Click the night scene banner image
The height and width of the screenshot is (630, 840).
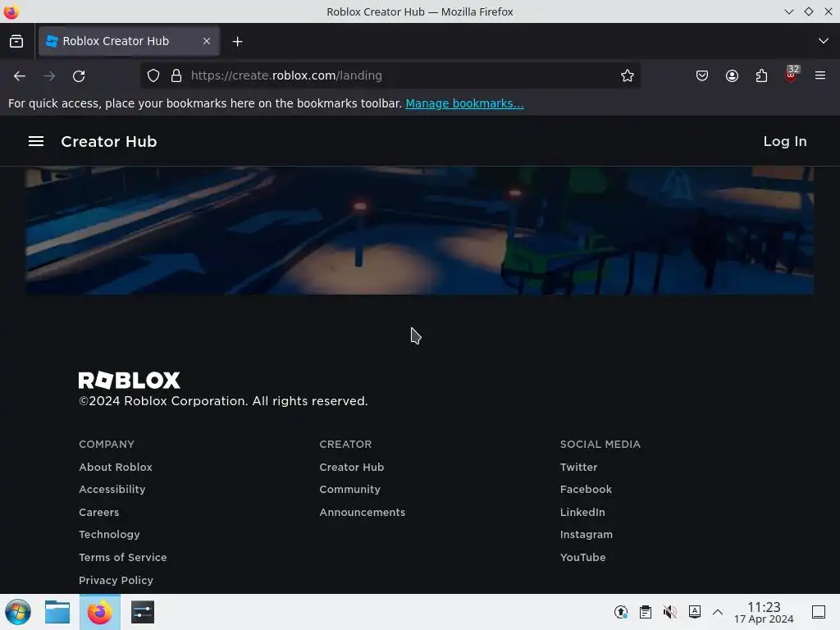pyautogui.click(x=419, y=231)
